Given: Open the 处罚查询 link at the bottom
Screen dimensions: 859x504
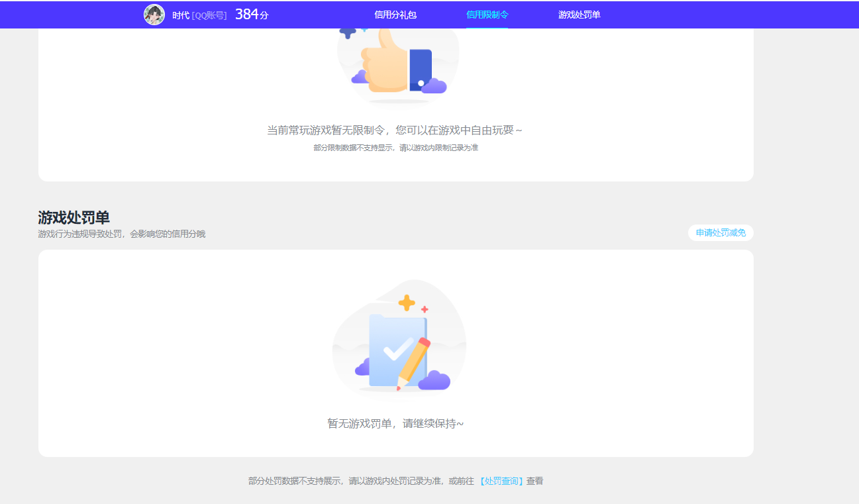Looking at the screenshot, I should [503, 480].
